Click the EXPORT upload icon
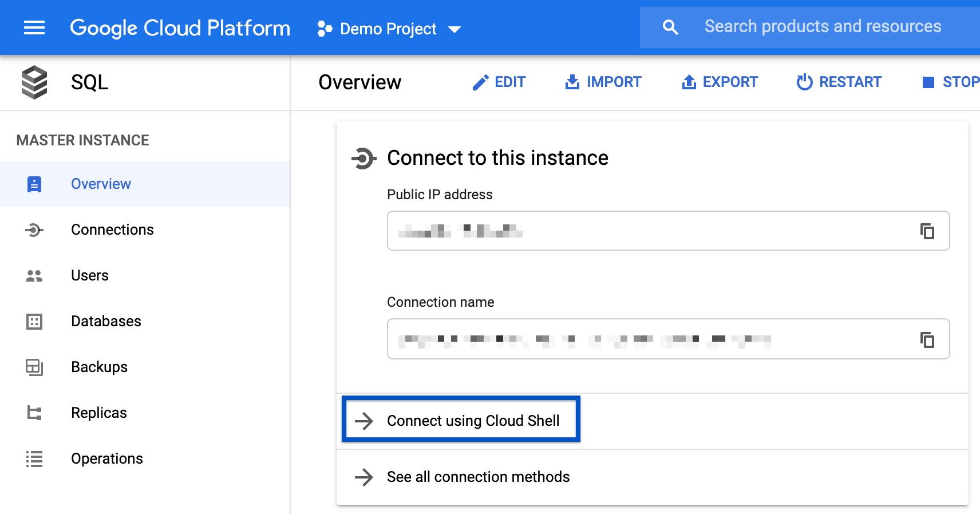The height and width of the screenshot is (514, 980). click(x=689, y=82)
